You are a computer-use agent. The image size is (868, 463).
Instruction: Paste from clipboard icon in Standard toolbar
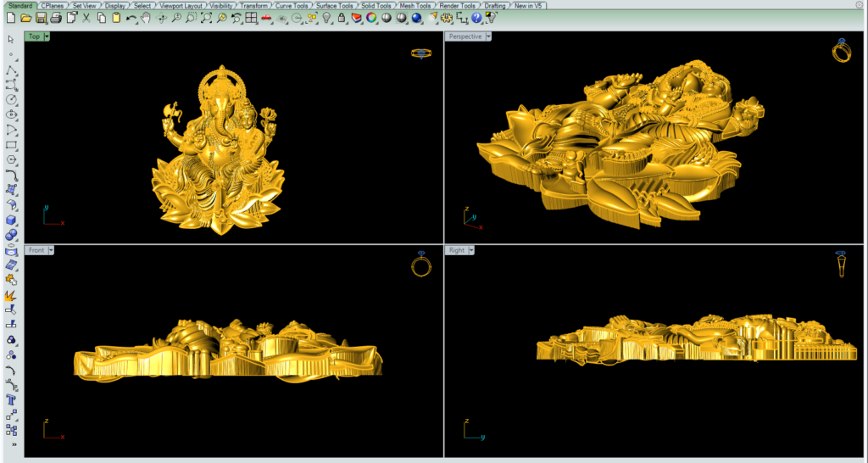(x=116, y=19)
